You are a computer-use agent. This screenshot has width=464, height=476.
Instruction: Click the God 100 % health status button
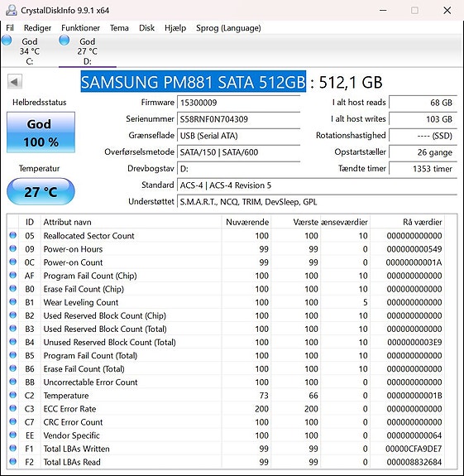point(41,132)
